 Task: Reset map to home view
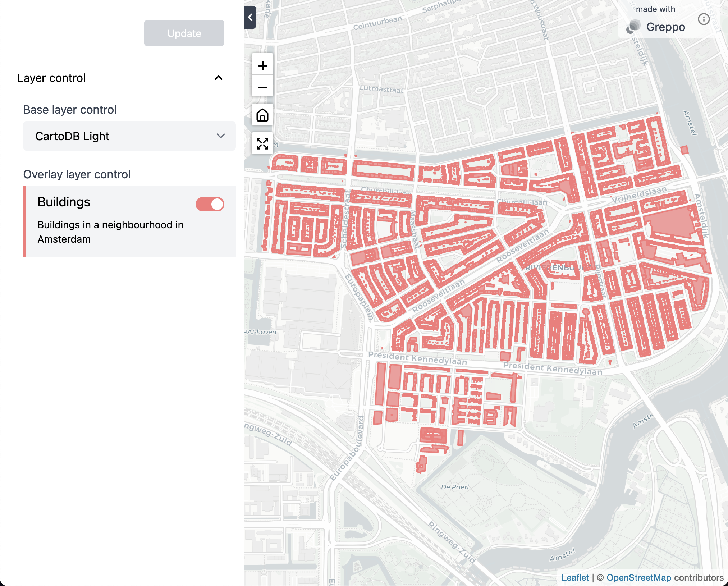pos(262,115)
